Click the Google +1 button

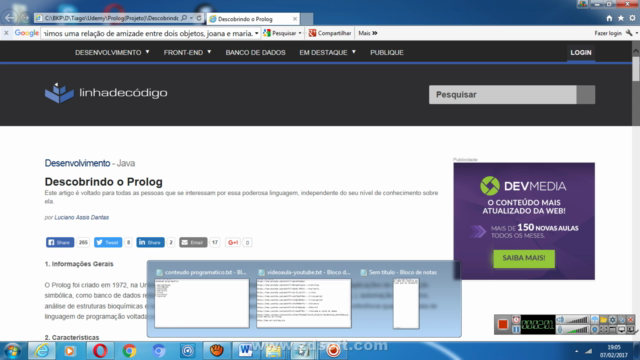(x=233, y=242)
